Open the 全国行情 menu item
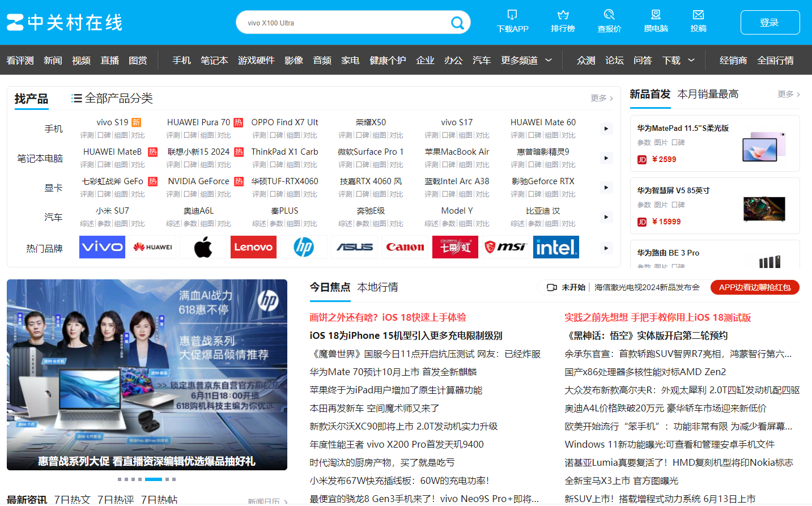Image resolution: width=812 pixels, height=506 pixels. pyautogui.click(x=775, y=60)
